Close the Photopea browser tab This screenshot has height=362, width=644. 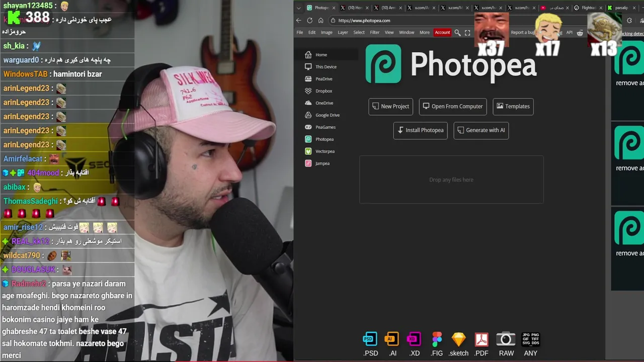[x=334, y=8]
